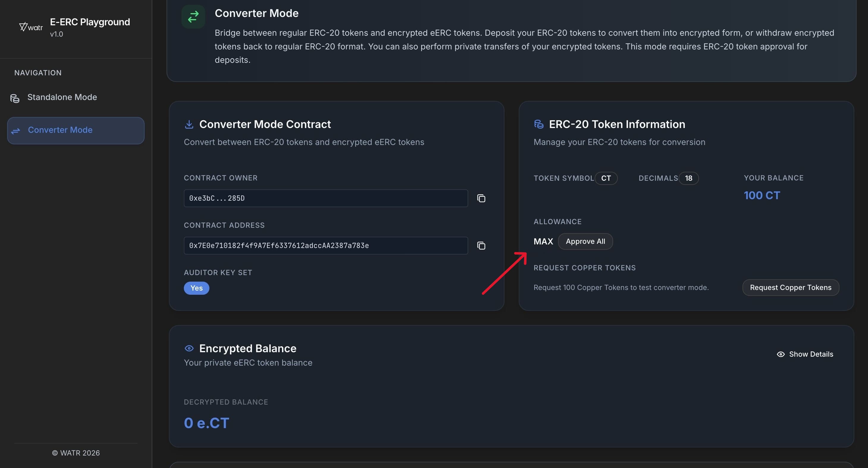868x468 pixels.
Task: Click the green Converter Mode swap icon
Action: (193, 16)
